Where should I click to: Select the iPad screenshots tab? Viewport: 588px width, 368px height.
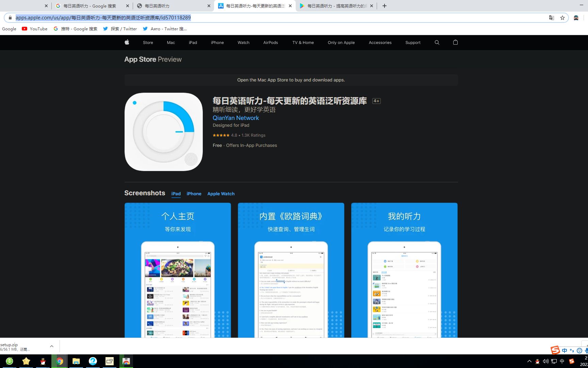[x=176, y=194]
